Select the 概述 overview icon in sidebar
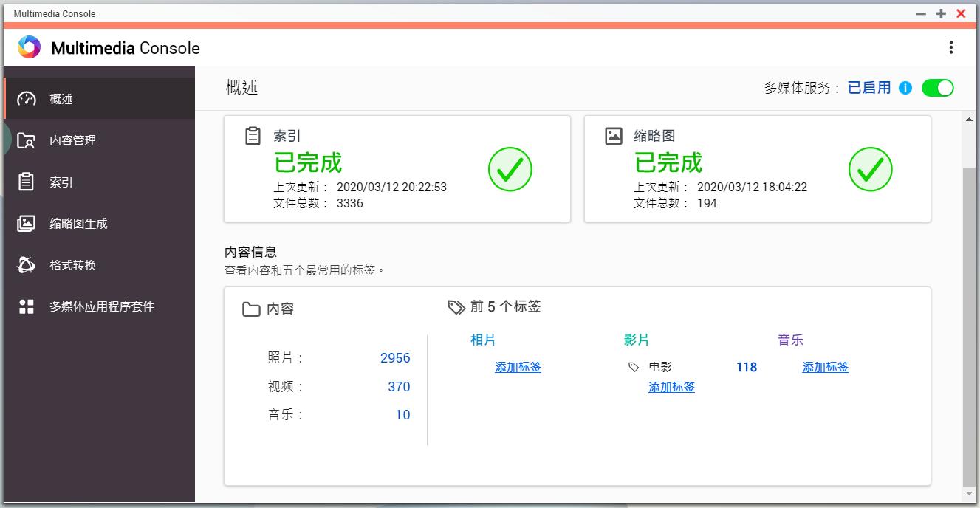 [x=27, y=97]
